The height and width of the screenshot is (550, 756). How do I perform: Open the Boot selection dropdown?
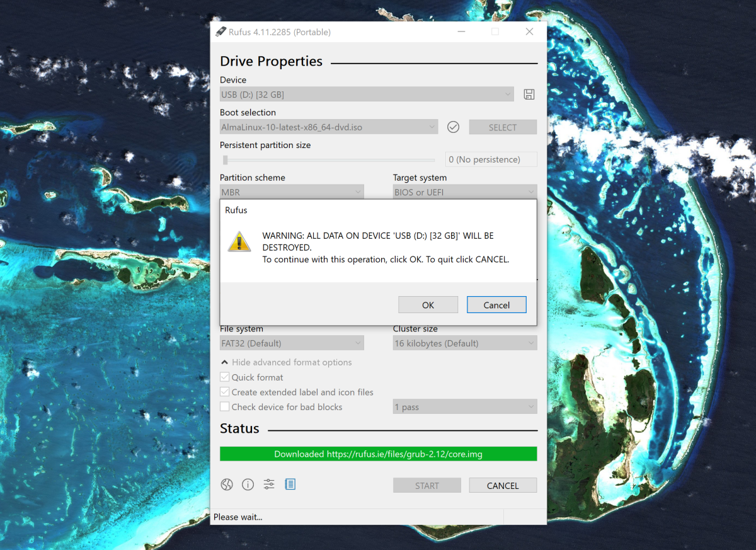329,127
